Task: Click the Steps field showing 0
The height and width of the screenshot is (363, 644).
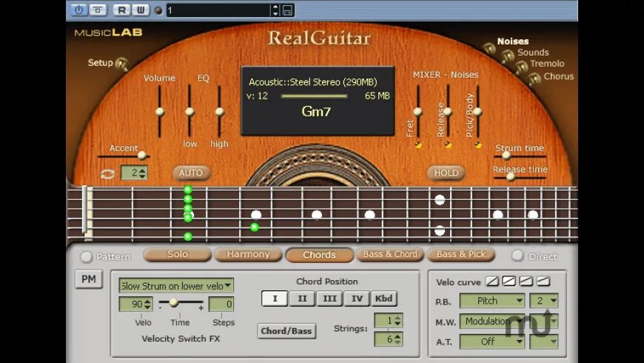Action: pyautogui.click(x=221, y=304)
